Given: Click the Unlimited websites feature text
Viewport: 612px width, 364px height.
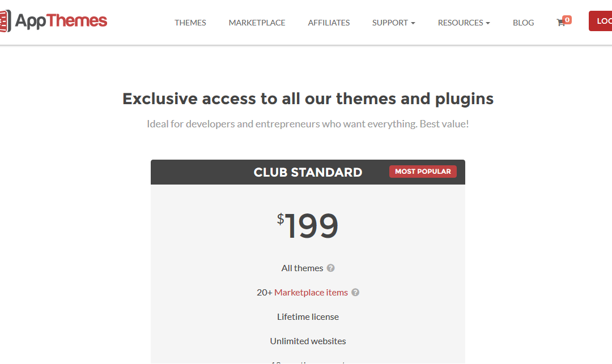Looking at the screenshot, I should coord(308,341).
